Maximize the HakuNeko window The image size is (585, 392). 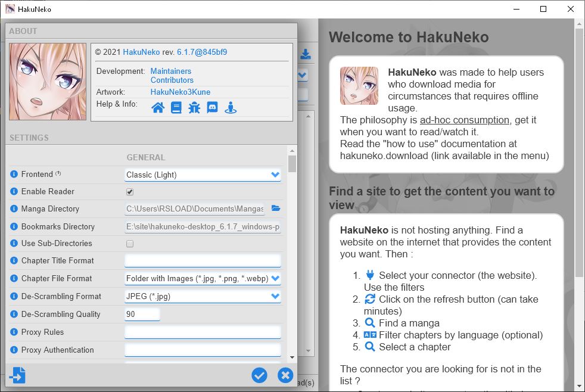543,9
